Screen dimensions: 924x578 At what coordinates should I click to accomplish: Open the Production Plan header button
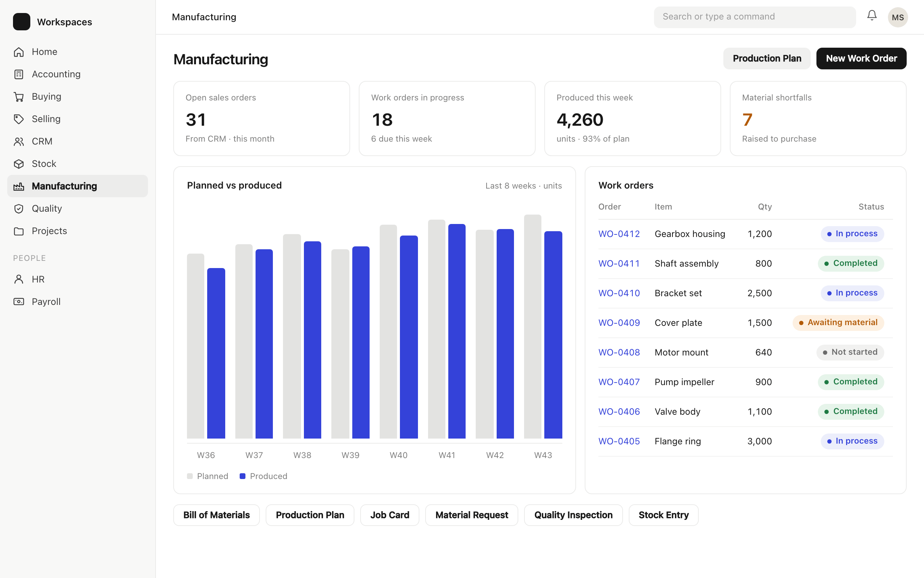pos(767,59)
